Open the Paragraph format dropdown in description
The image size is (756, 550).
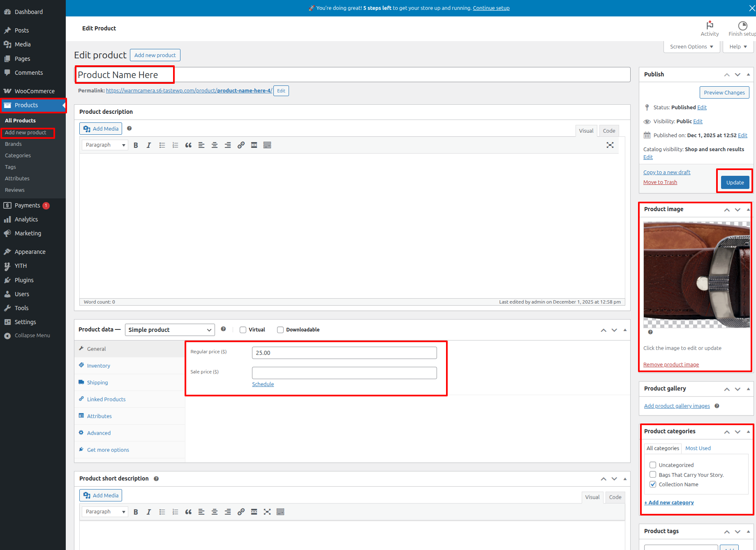pos(105,145)
